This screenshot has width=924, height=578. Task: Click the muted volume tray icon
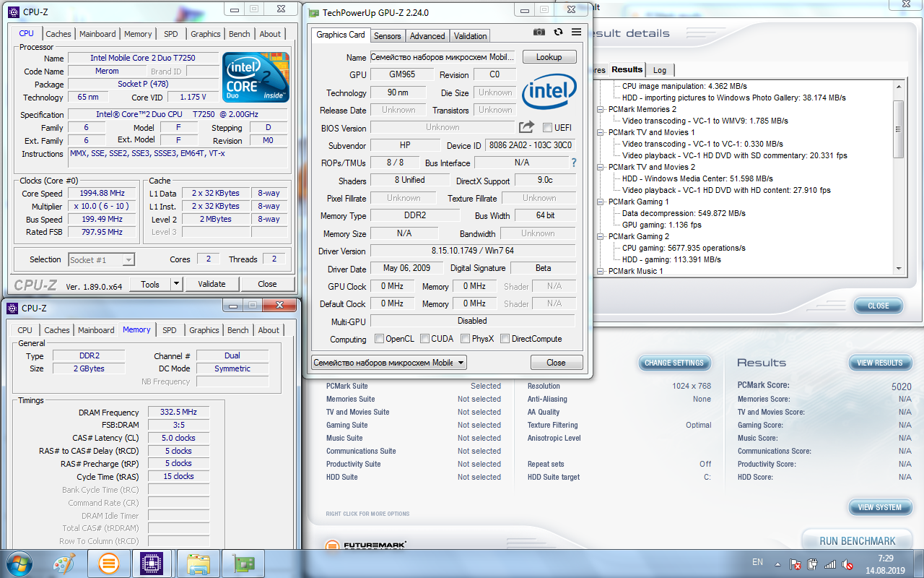click(x=848, y=564)
